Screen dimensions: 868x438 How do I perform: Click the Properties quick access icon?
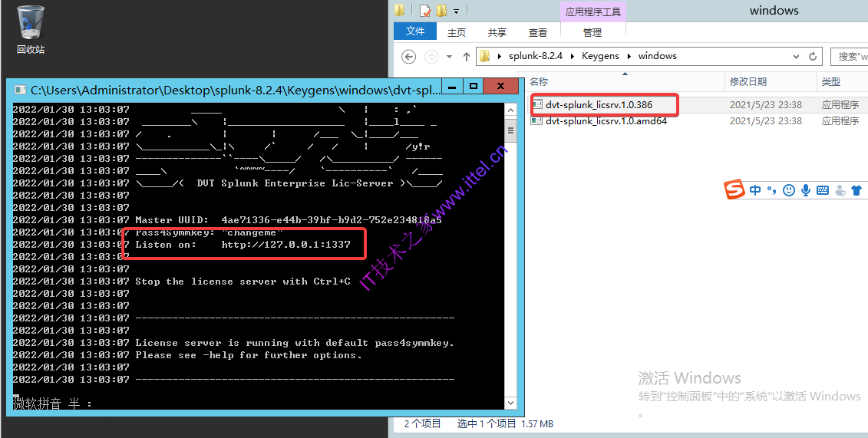click(x=425, y=10)
